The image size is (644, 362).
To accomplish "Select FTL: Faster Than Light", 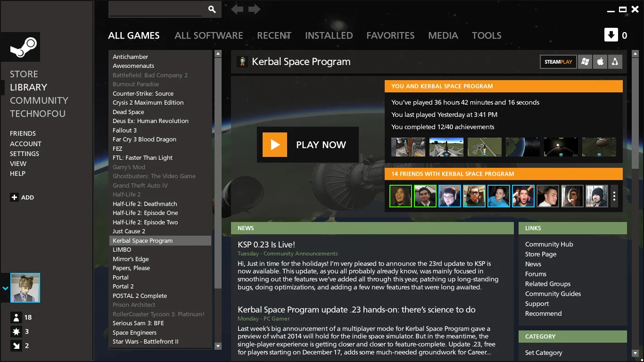I will point(160,158).
